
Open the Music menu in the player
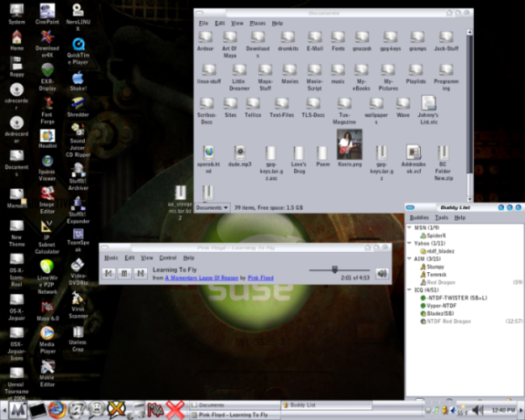tap(111, 258)
